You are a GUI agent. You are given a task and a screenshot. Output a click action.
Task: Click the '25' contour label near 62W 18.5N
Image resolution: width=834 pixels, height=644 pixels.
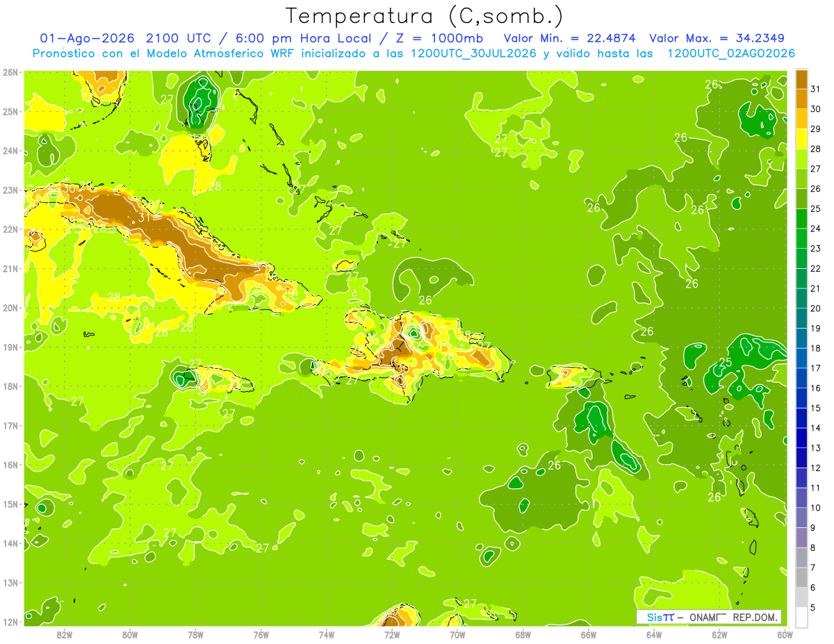point(726,362)
